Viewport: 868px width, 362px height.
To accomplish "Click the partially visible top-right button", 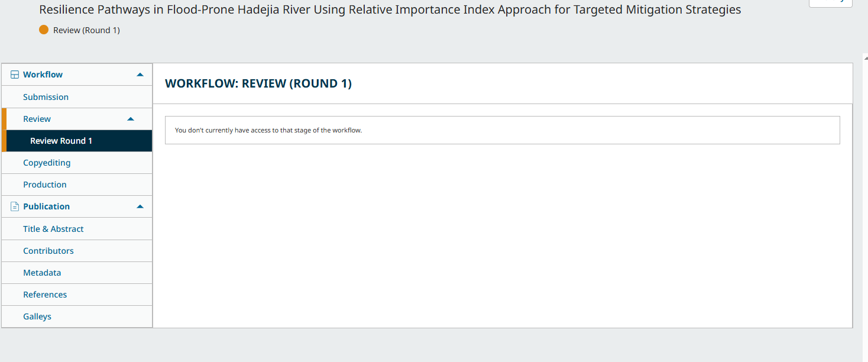I will pos(830,2).
